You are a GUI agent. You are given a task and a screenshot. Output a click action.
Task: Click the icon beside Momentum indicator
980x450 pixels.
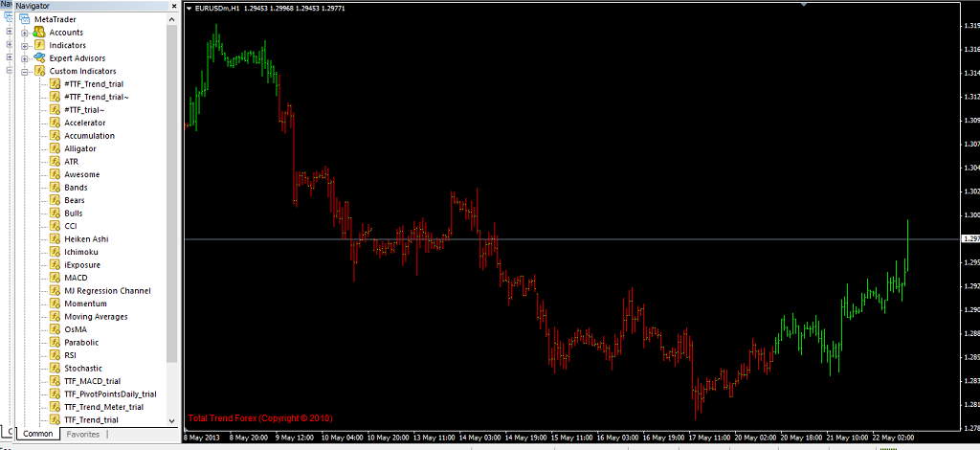[x=55, y=304]
